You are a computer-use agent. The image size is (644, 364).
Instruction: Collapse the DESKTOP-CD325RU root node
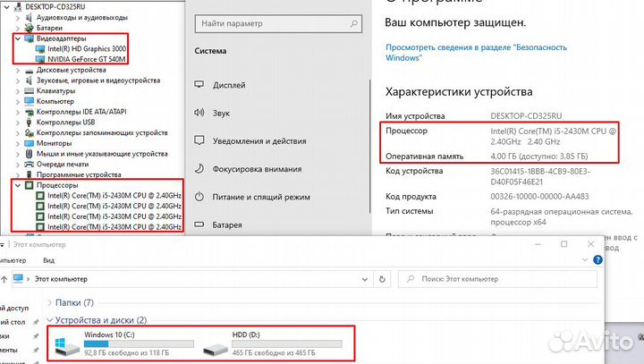coord(7,7)
